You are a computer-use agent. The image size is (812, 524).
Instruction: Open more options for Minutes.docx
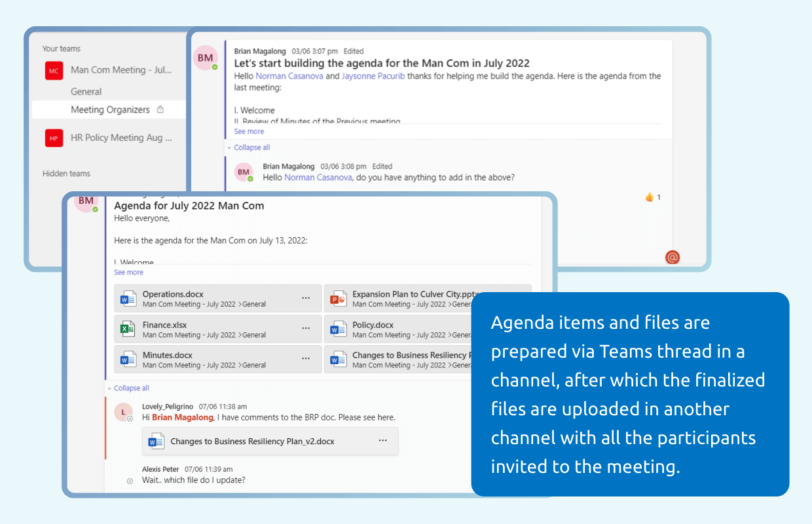click(x=306, y=359)
